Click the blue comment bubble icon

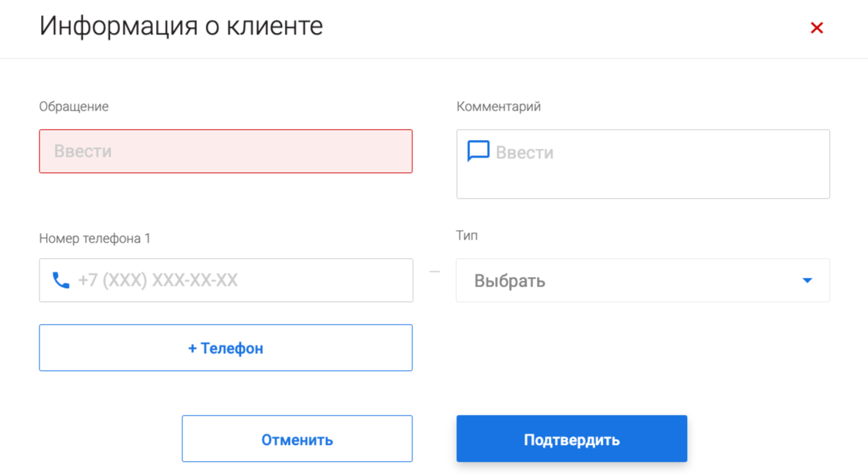tap(478, 151)
